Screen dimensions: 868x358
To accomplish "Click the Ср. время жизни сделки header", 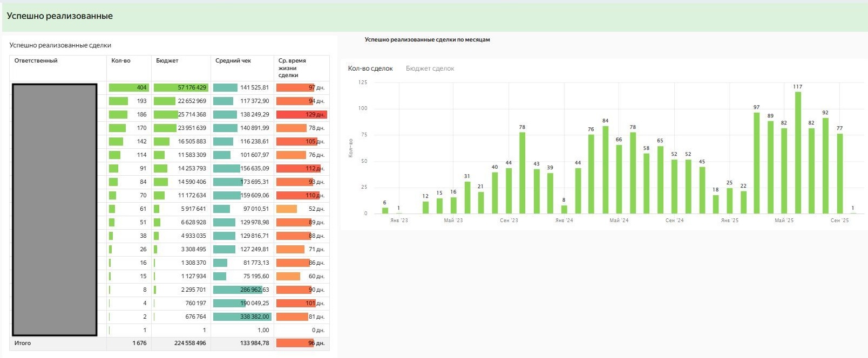I will pyautogui.click(x=292, y=68).
